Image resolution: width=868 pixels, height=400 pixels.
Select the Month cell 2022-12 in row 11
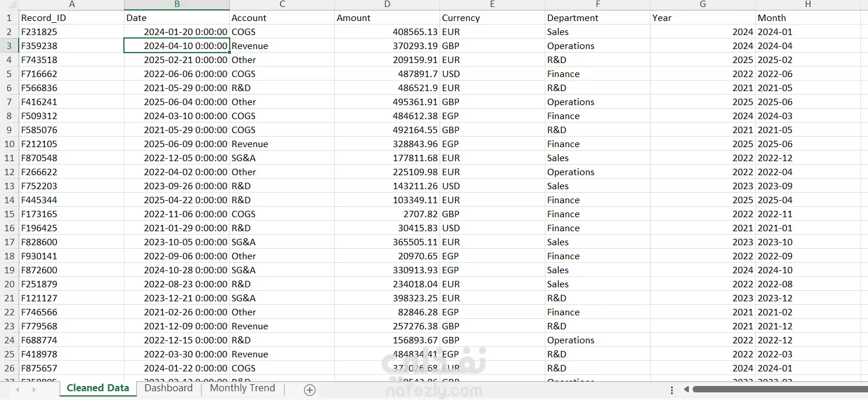pyautogui.click(x=808, y=158)
